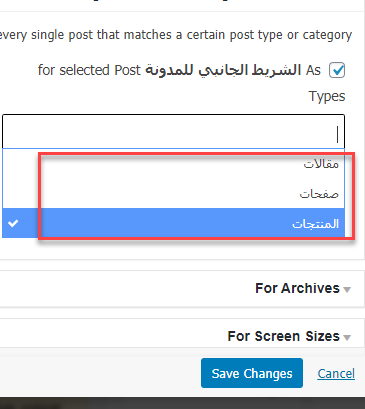Cancel the sidebar location dialog
365x409 pixels.
(x=336, y=373)
